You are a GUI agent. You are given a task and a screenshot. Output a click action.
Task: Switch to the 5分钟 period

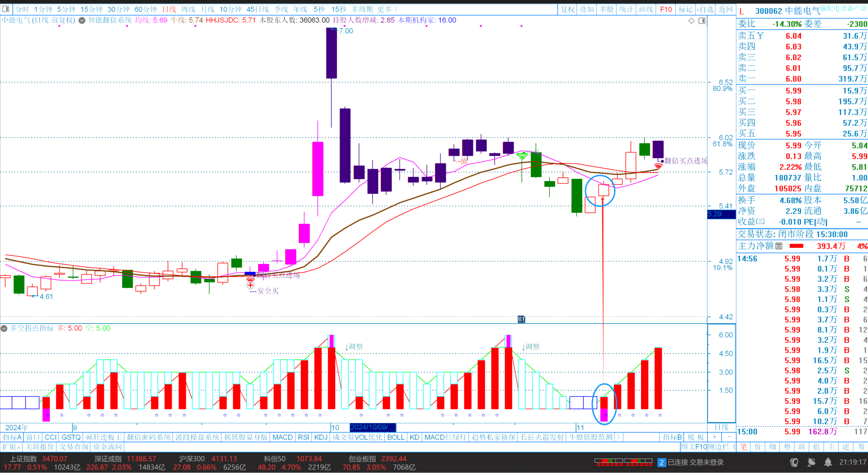pos(66,9)
